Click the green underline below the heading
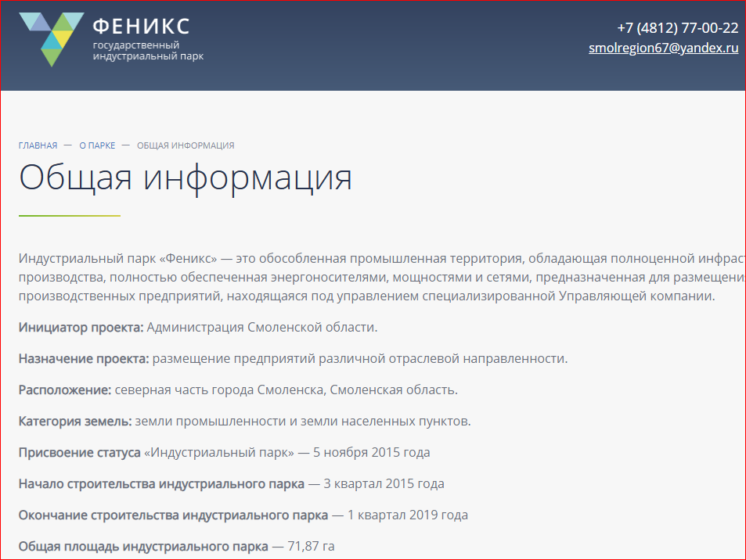746x560 pixels. click(x=69, y=215)
